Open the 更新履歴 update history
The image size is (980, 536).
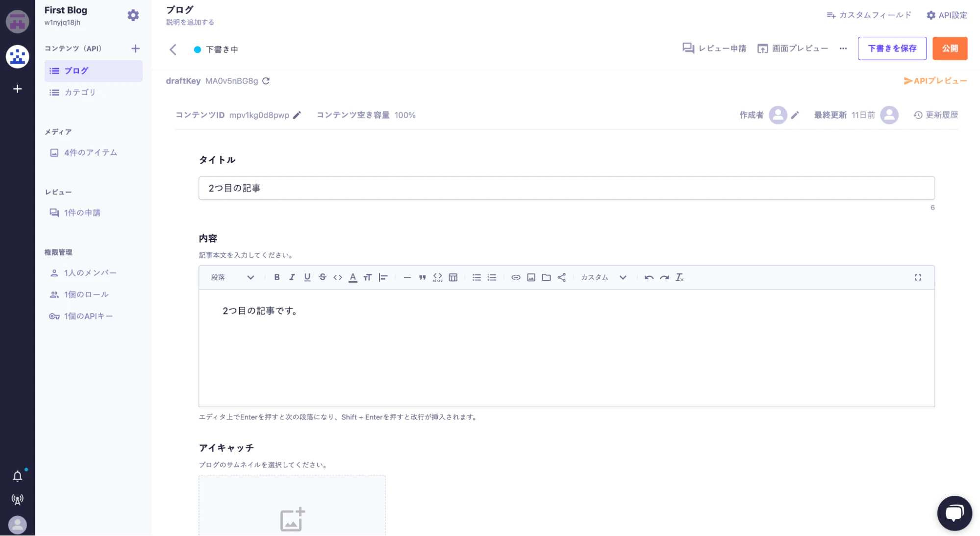point(936,115)
